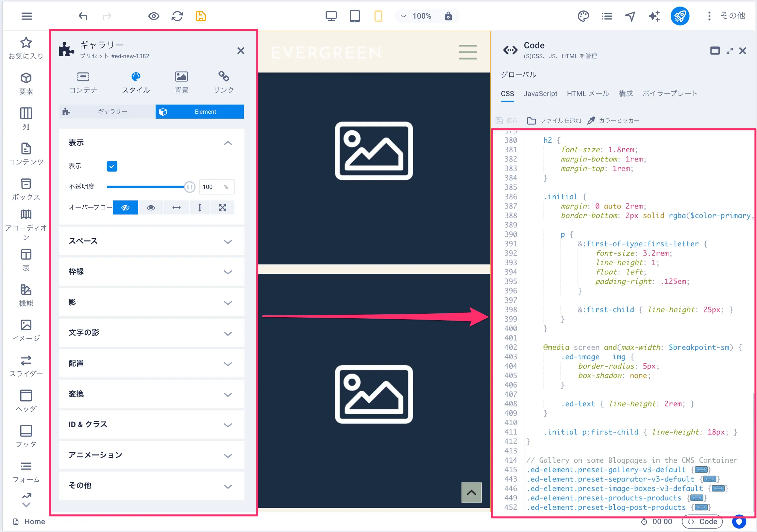Screen dimensions: 757x532
Task: Click the paper plane navigation icon
Action: tap(630, 16)
